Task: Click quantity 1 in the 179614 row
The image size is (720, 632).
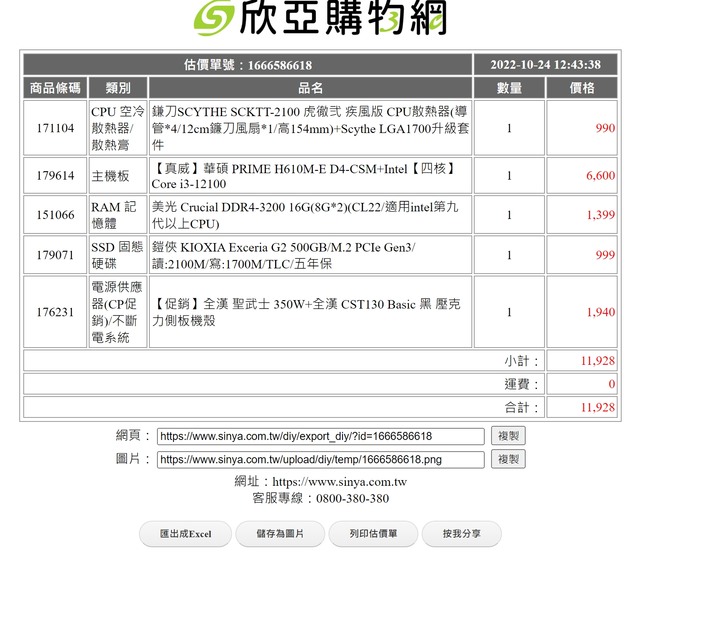Action: [509, 175]
